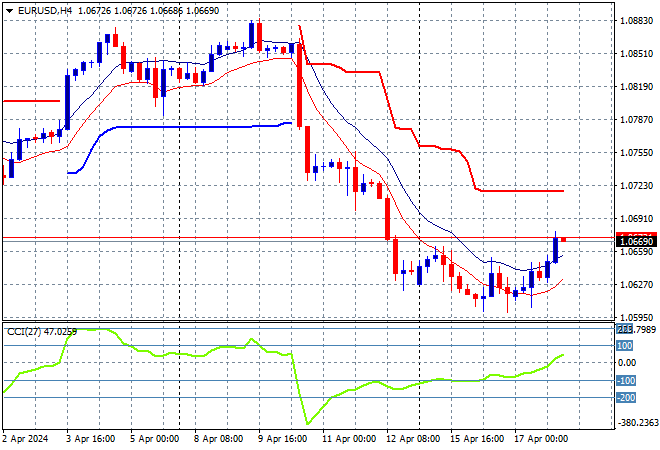Click the 1.08190 price axis label
Image resolution: width=660 pixels, height=450 pixels.
tap(636, 87)
